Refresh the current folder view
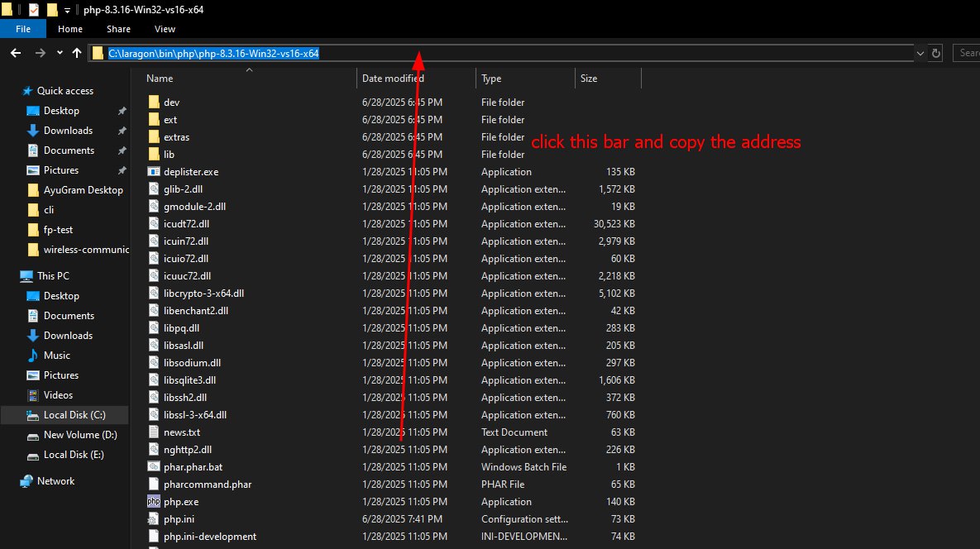 pos(935,53)
